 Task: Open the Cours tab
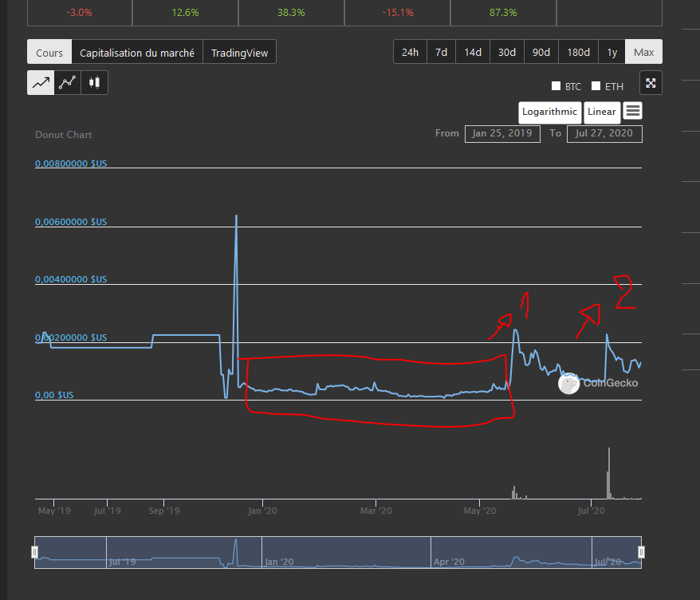[x=49, y=52]
